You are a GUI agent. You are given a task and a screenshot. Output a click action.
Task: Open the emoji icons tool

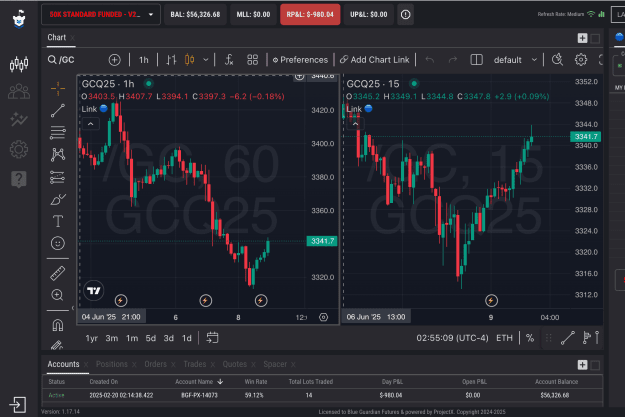coord(58,243)
